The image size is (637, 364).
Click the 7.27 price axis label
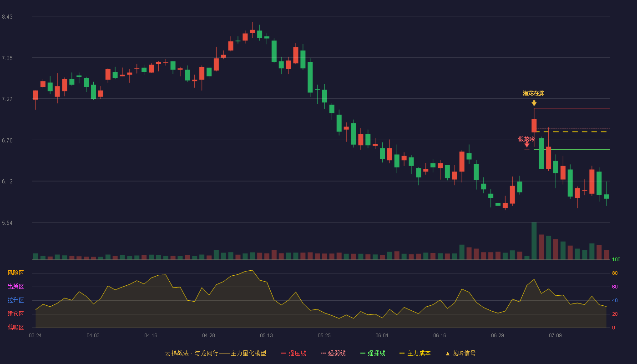click(7, 99)
